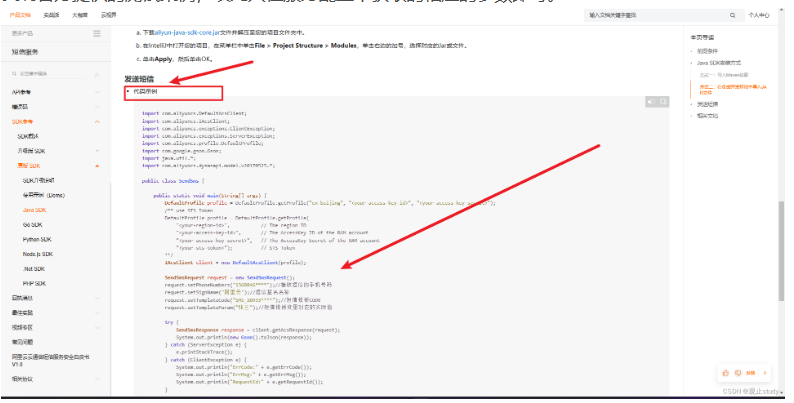Select 短信服务 product title in sidebar
This screenshot has height=403, width=794.
click(25, 52)
